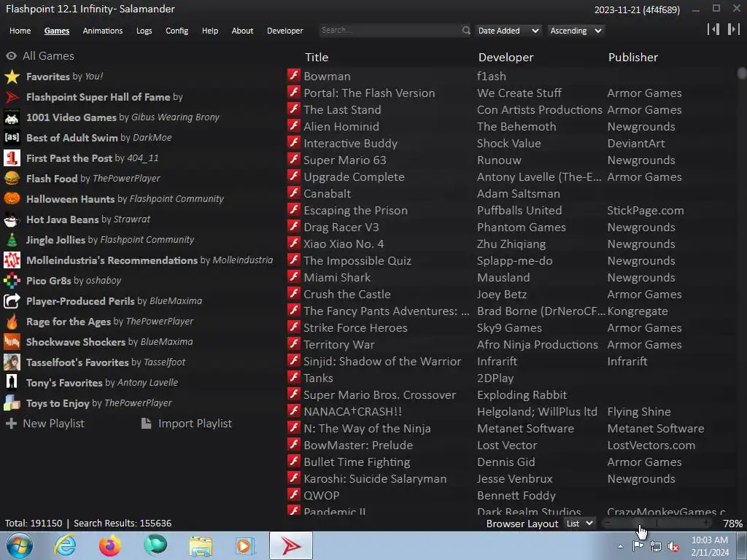Collapse the left sidebar with the arrow icon

pos(713,29)
